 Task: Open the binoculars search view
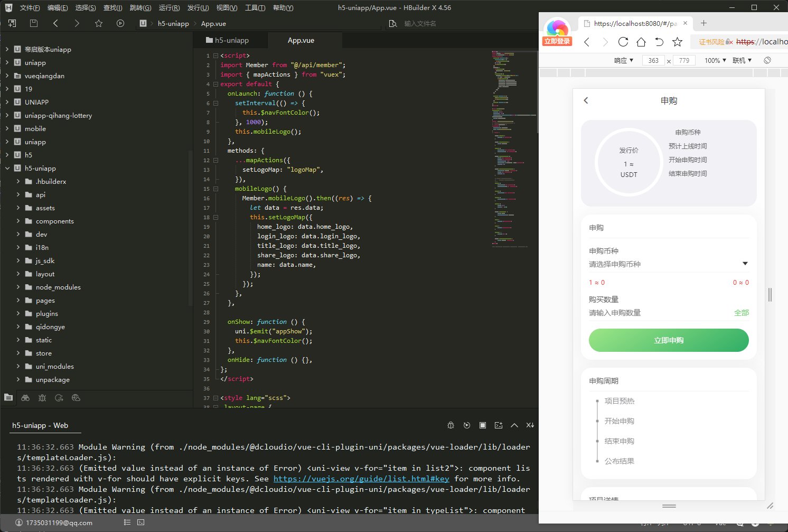25,398
